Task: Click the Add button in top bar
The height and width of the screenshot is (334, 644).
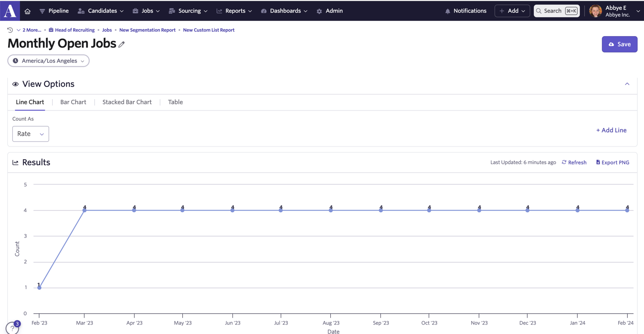Action: 512,11
